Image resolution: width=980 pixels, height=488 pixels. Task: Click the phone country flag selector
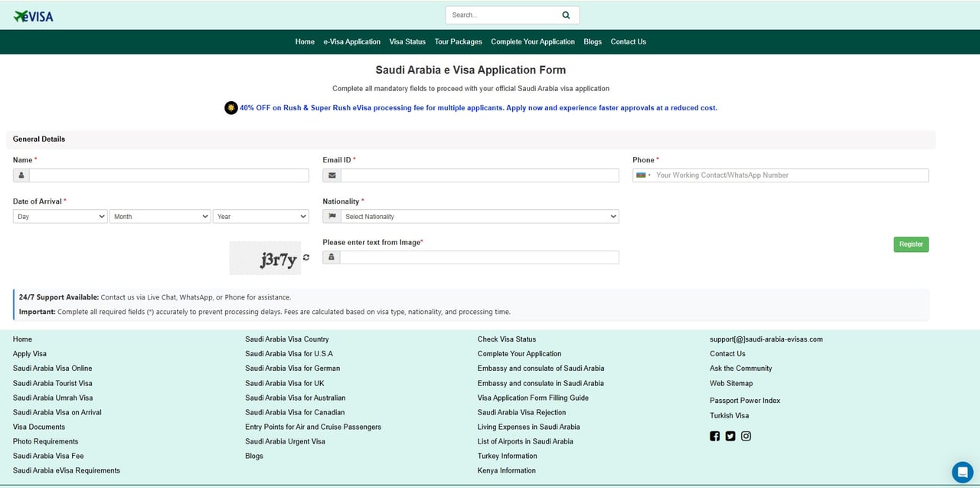643,175
